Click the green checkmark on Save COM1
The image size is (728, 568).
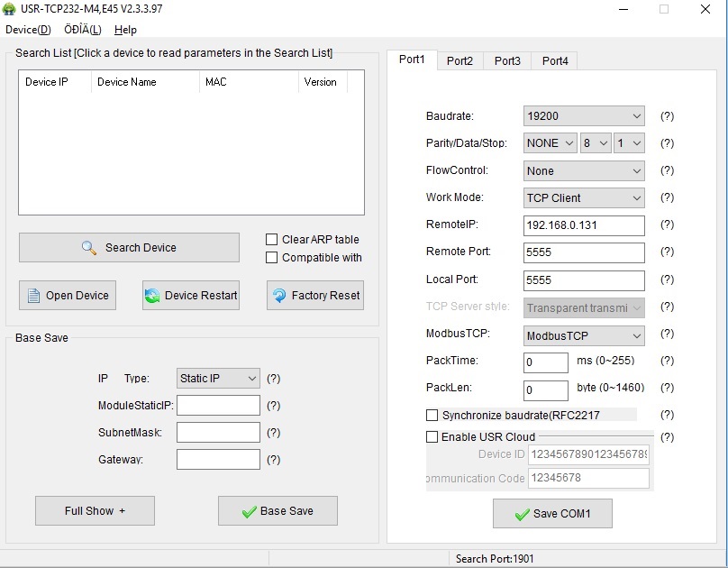tap(523, 514)
